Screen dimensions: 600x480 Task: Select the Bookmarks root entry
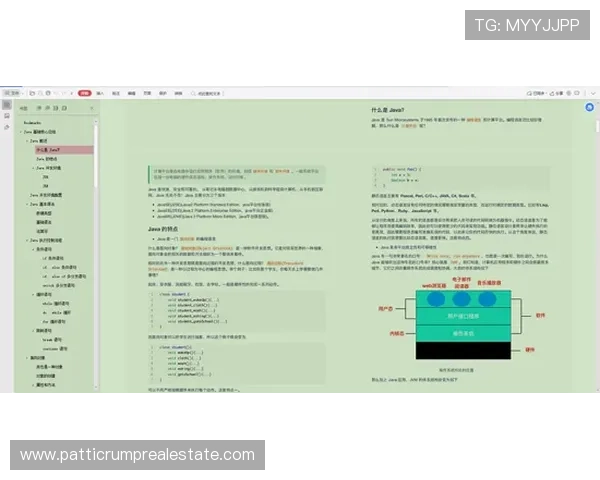[32, 123]
